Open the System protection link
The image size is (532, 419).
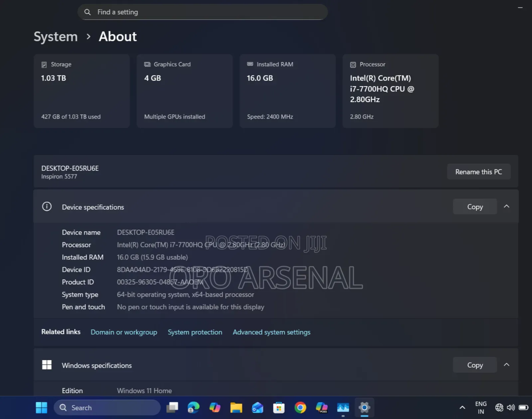pyautogui.click(x=195, y=332)
